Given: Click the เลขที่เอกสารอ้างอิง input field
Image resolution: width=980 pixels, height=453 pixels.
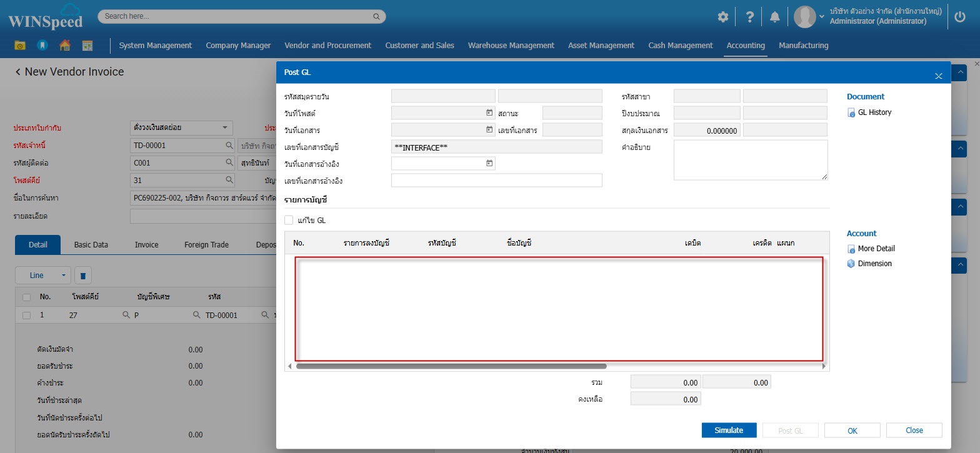Looking at the screenshot, I should [x=496, y=181].
